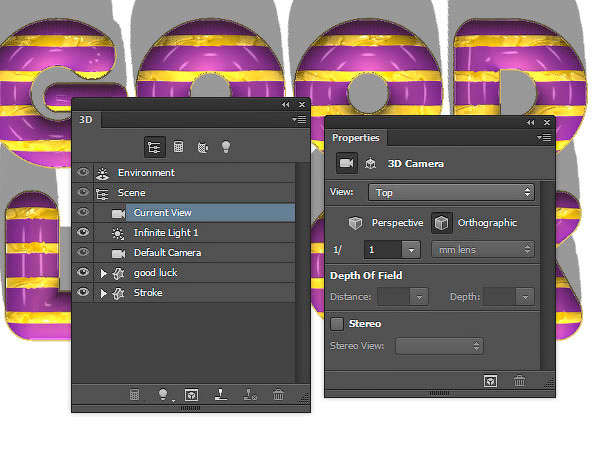
Task: Select the whole scene filter icon in 3D panel
Action: click(x=155, y=147)
